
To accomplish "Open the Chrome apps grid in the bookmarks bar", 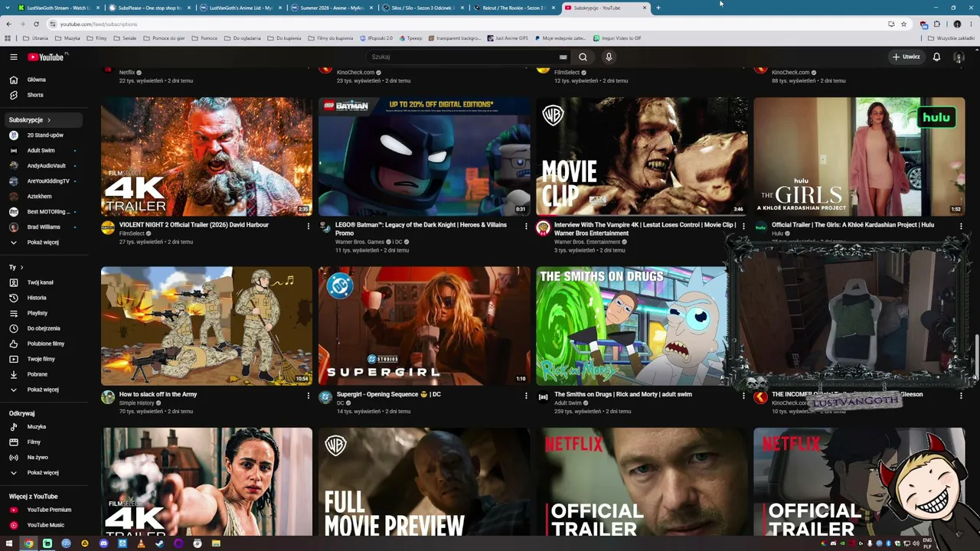I will coord(8,38).
